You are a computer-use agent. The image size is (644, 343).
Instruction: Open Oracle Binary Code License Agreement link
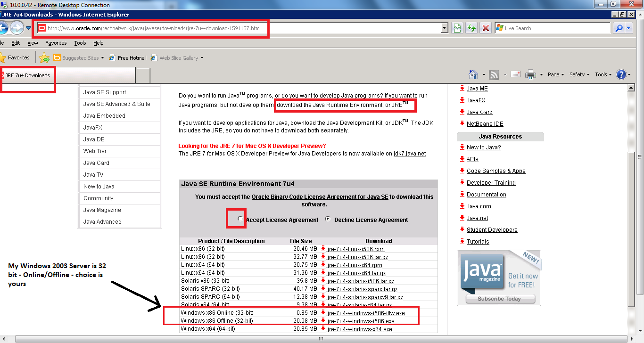click(x=320, y=197)
